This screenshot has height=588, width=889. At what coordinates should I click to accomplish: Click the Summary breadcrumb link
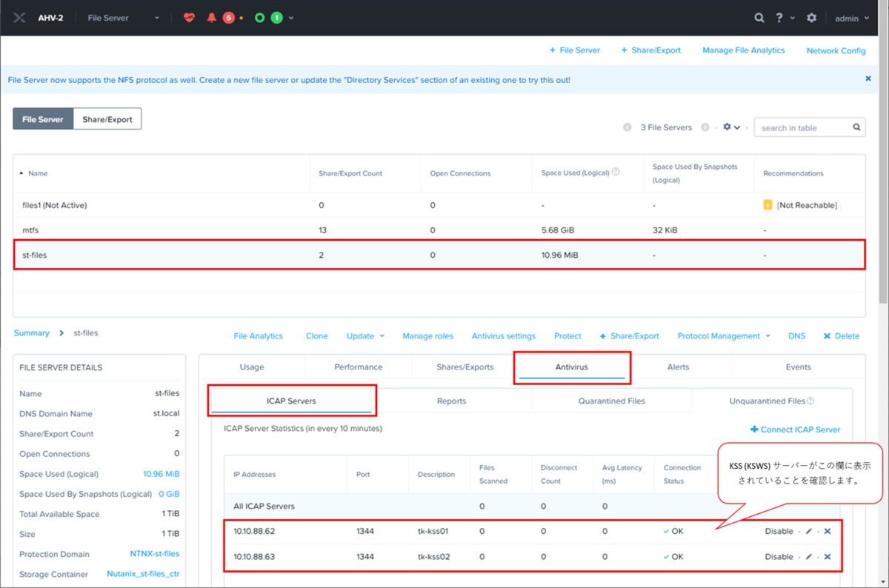point(32,333)
